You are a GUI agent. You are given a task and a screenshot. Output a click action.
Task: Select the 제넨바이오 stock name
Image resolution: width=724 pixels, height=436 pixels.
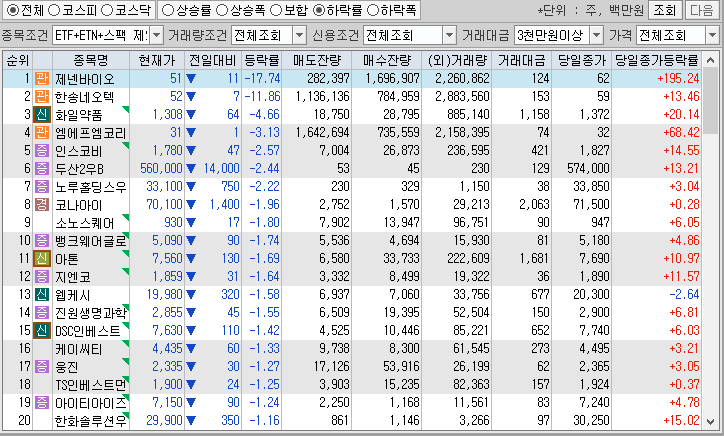(x=85, y=79)
